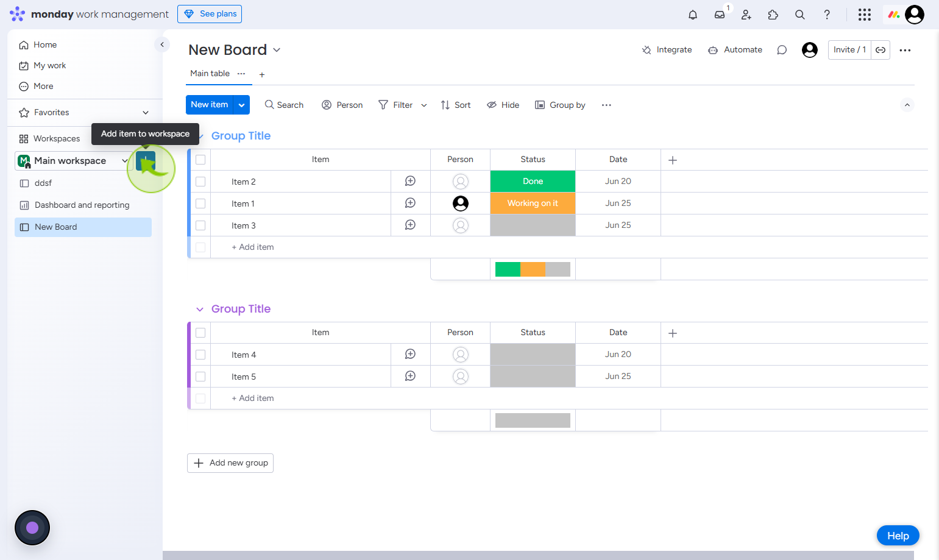Open the New item dropdown arrow
The image size is (939, 560).
pyautogui.click(x=242, y=105)
